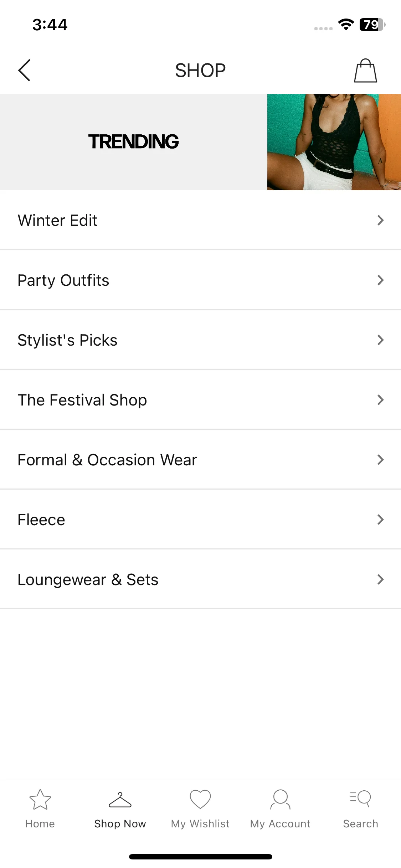Open the Fleece category

coord(200,520)
